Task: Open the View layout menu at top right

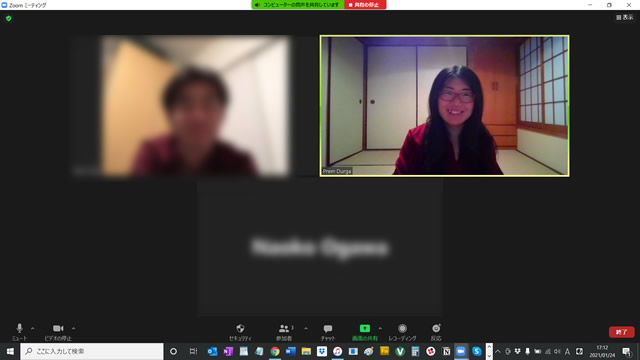Action: coord(625,17)
